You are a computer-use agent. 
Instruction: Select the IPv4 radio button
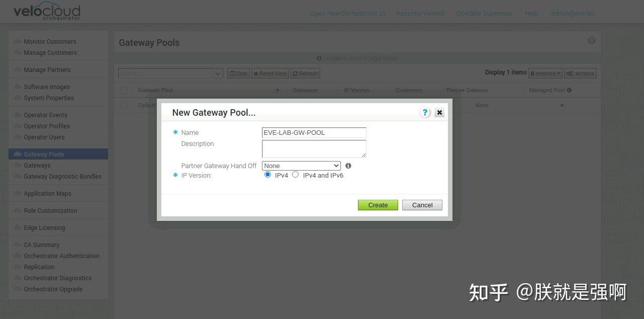[267, 174]
